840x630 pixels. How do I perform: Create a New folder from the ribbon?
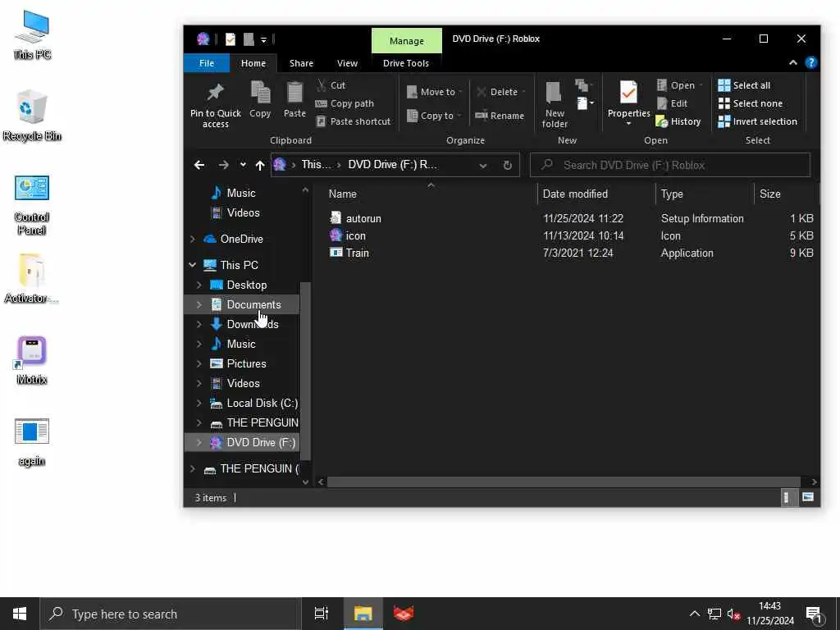point(555,105)
